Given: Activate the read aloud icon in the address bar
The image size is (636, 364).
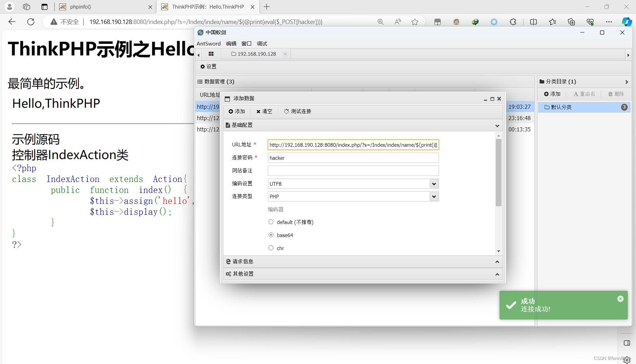Looking at the screenshot, I should point(398,22).
